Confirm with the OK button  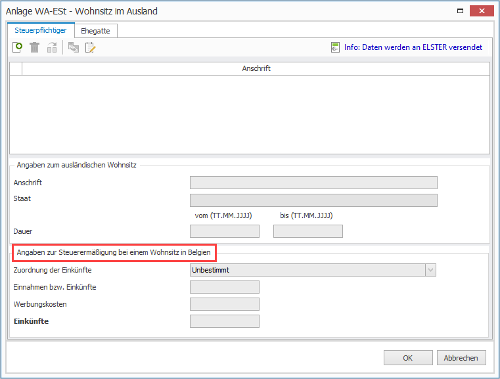coord(408,358)
